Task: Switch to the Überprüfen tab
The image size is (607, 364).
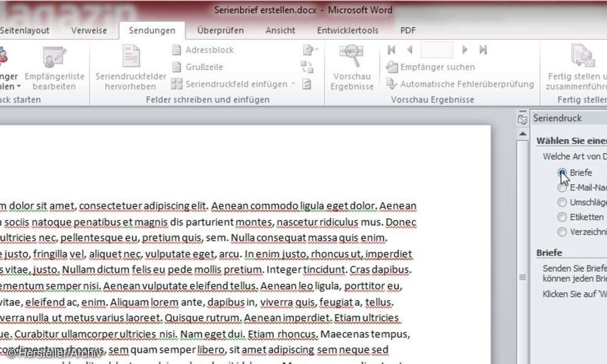Action: [x=221, y=30]
